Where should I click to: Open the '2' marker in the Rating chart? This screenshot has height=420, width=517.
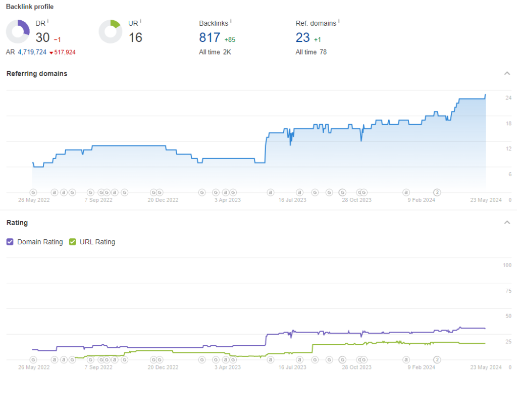point(437,359)
